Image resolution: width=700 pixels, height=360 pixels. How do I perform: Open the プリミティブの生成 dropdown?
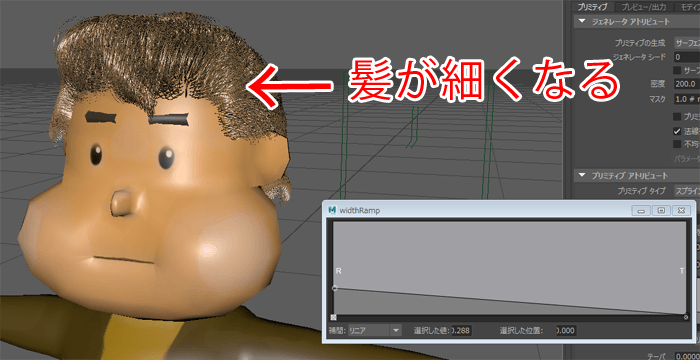[x=687, y=43]
